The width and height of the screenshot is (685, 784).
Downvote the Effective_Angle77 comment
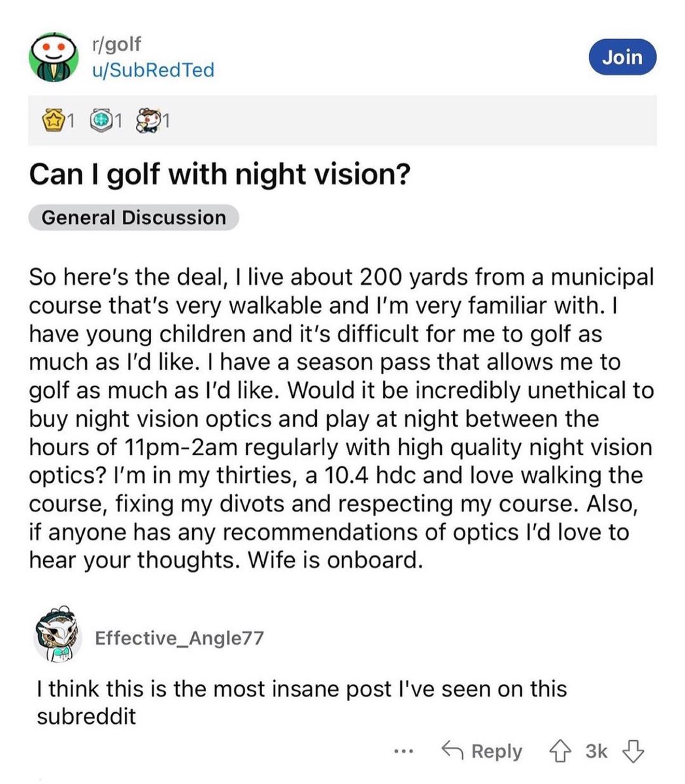coord(633,751)
